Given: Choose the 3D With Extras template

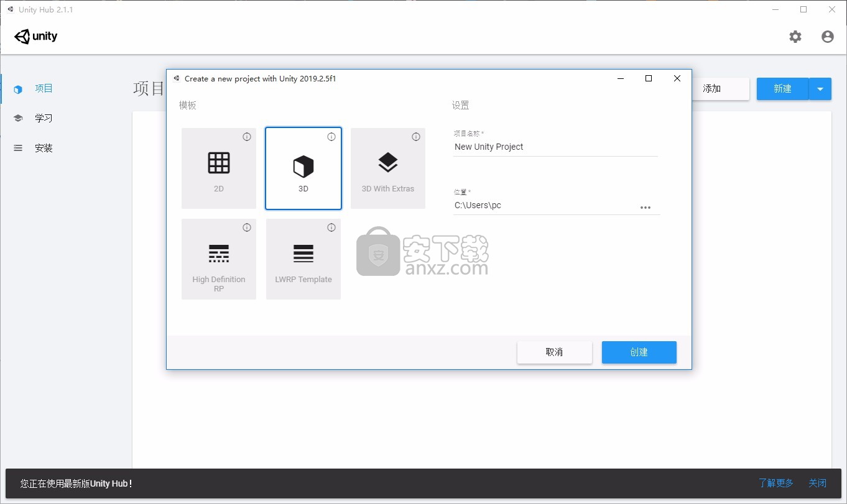Looking at the screenshot, I should 388,168.
